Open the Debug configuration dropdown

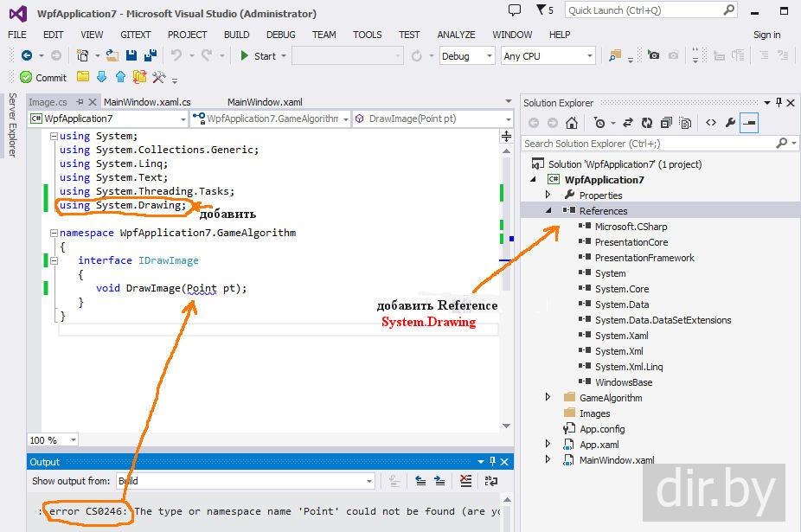(467, 55)
